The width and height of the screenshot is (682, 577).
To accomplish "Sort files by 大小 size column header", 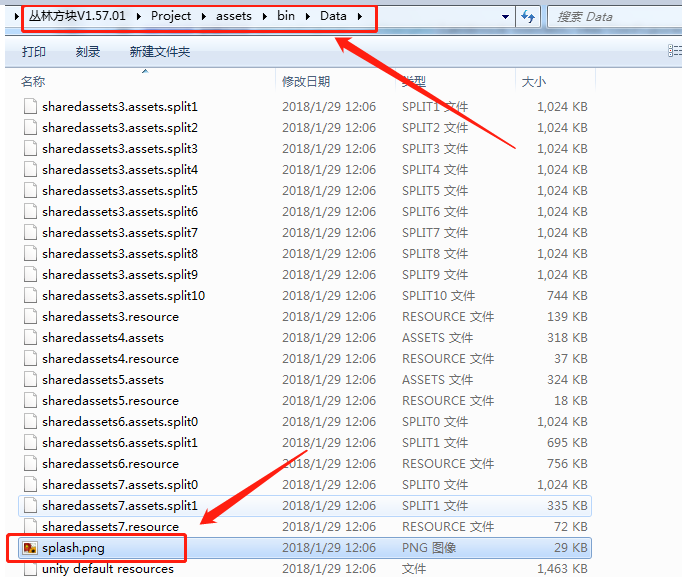I will pyautogui.click(x=533, y=81).
